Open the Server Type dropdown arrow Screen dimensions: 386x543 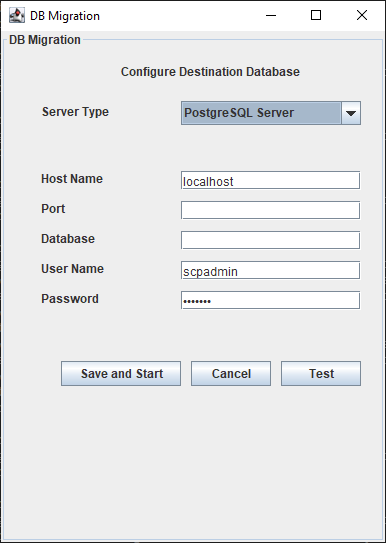point(351,113)
